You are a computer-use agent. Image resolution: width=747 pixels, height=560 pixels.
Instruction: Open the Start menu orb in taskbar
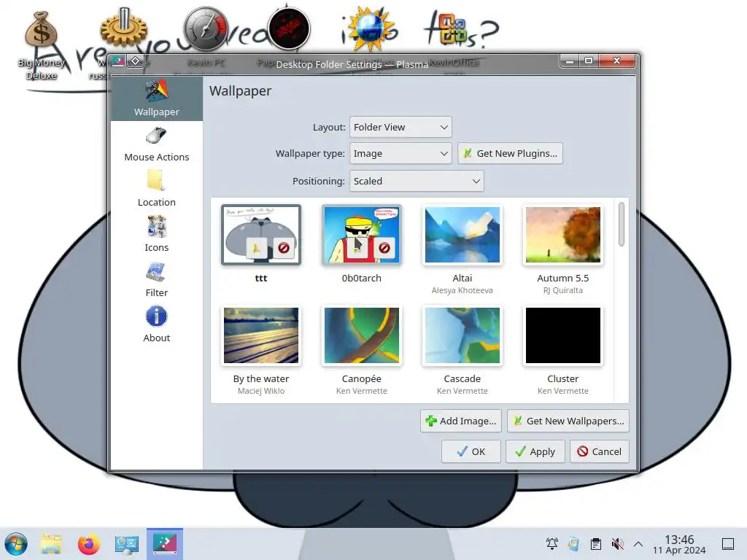click(x=16, y=544)
